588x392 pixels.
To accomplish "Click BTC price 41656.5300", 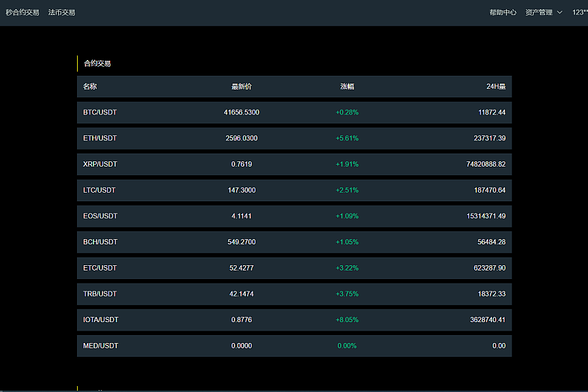I will (x=242, y=112).
